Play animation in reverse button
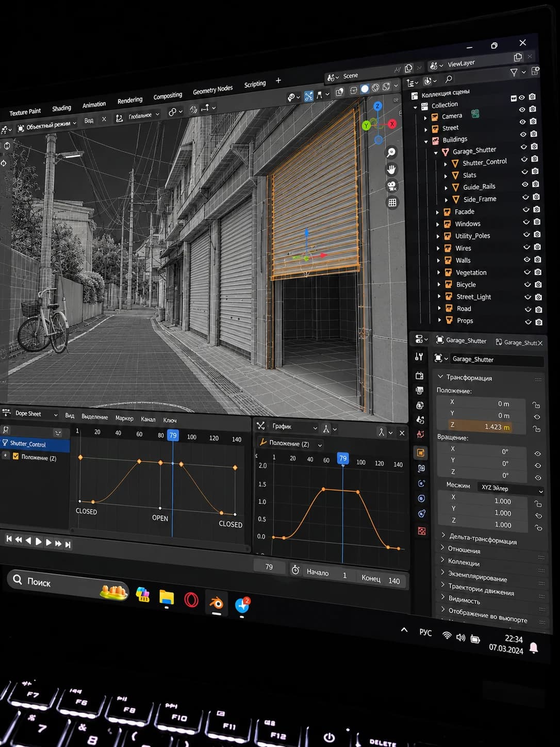This screenshot has height=747, width=560. [x=28, y=541]
